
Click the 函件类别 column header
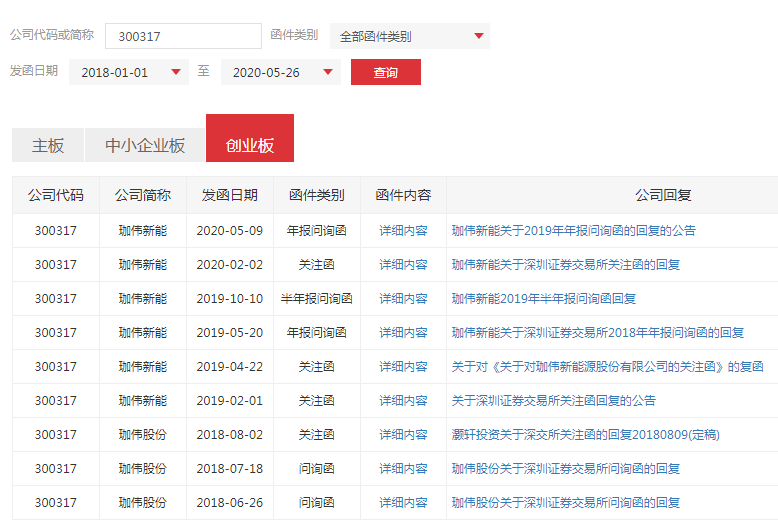317,195
